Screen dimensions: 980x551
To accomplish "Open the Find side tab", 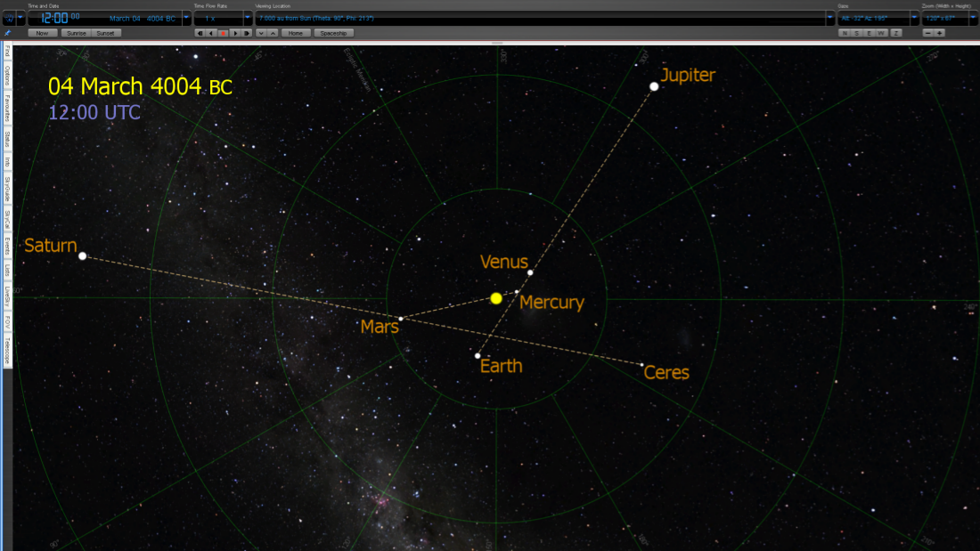I will pos(7,52).
